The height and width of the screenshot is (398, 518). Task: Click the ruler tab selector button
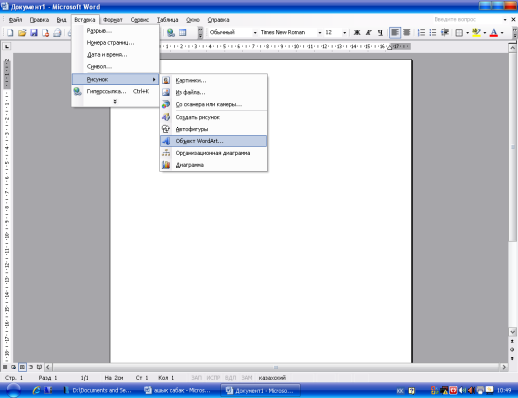pos(7,46)
